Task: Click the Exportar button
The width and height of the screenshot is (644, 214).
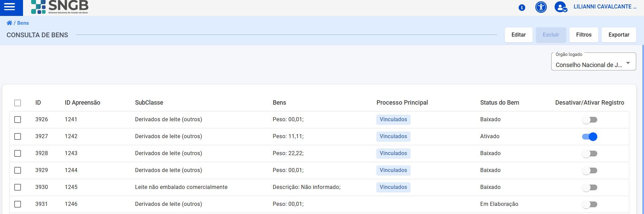Action: 619,35
